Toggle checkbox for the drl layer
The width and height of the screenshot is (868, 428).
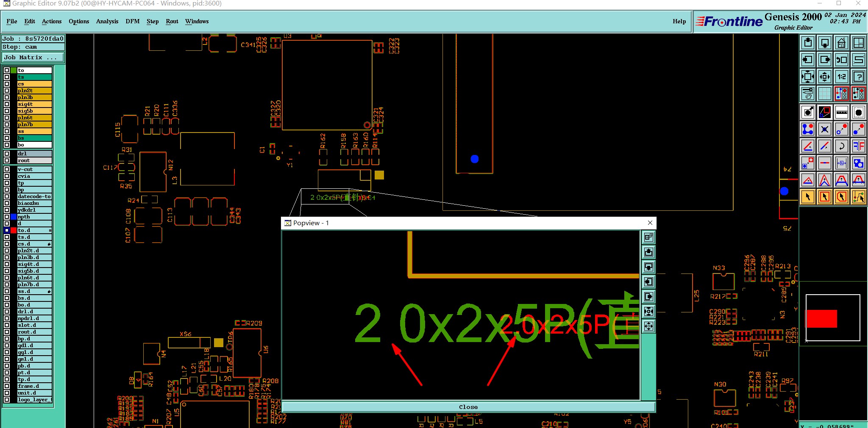[7, 154]
